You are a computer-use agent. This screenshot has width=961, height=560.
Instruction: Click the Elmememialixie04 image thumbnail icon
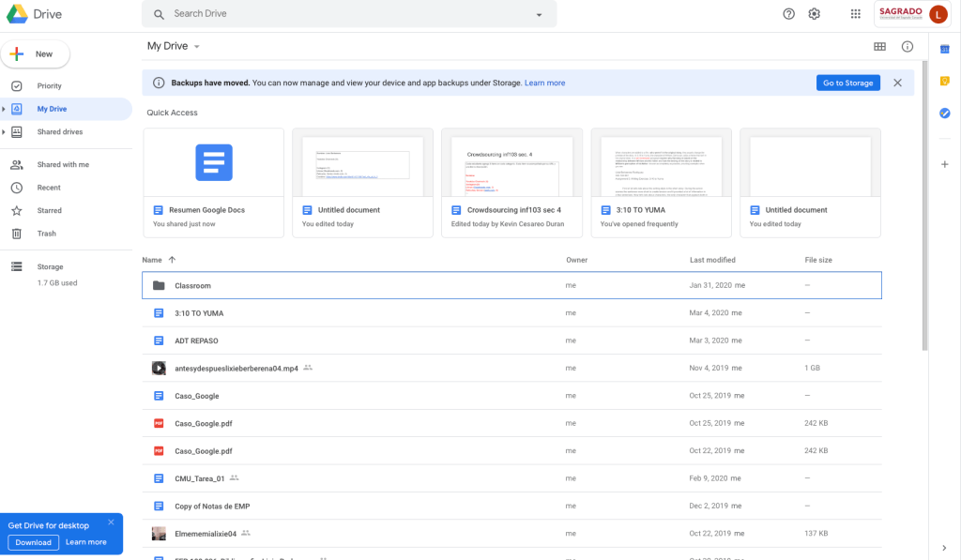click(x=159, y=534)
